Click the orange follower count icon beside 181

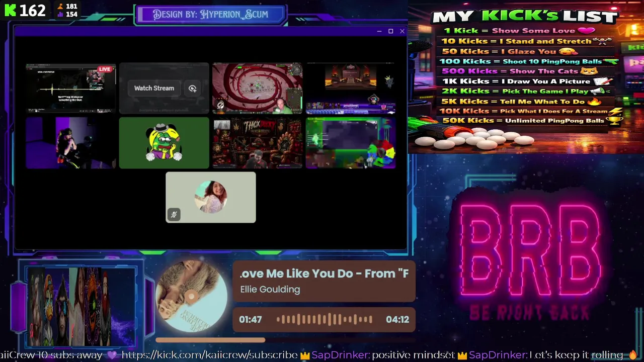60,7
